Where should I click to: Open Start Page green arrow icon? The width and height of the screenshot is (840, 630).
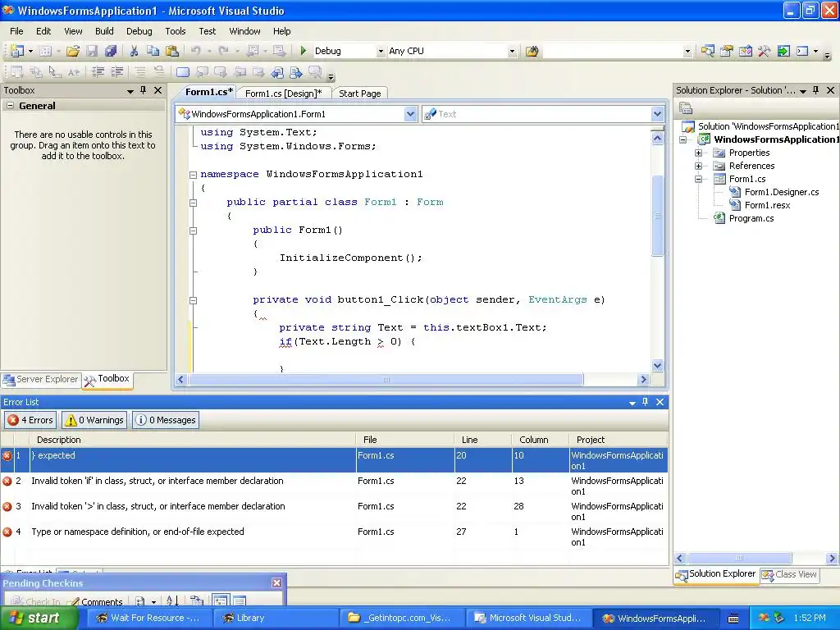[783, 52]
